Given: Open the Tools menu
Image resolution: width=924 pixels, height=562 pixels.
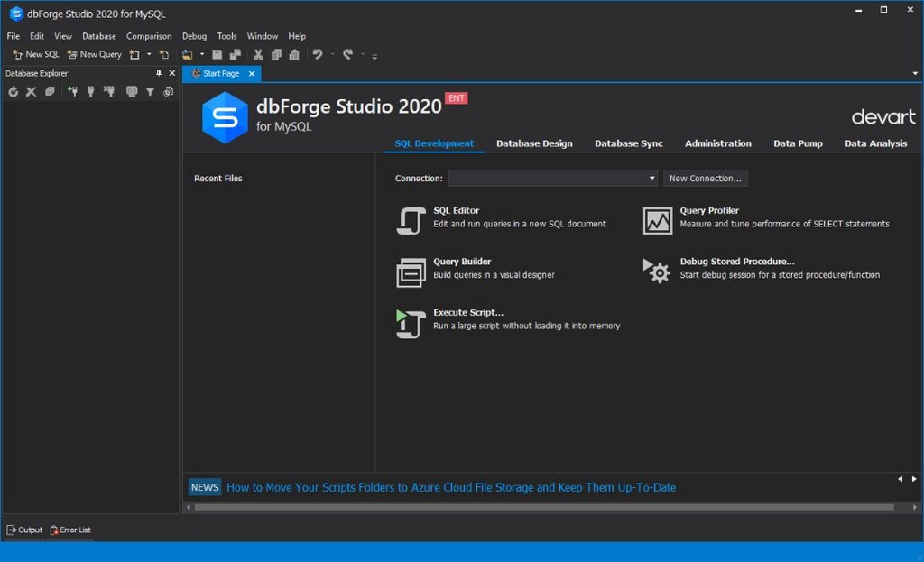Looking at the screenshot, I should (226, 36).
